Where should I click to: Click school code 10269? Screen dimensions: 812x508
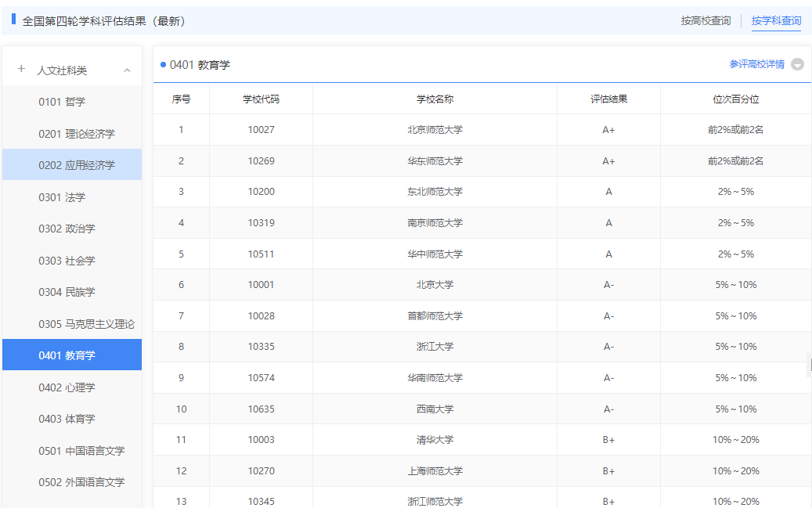tap(261, 161)
